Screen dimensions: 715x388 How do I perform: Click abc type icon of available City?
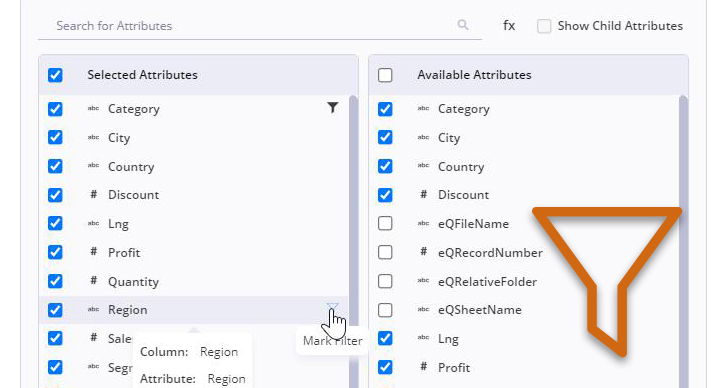424,137
